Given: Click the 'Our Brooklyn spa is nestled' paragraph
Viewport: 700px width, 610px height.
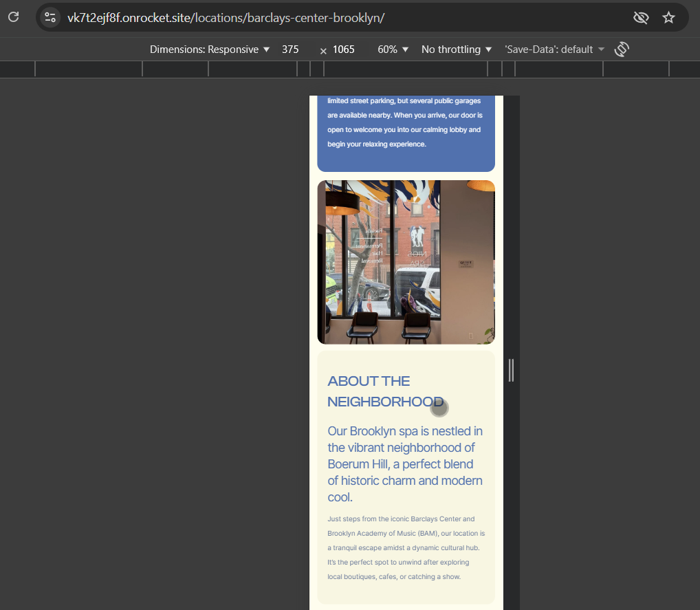Looking at the screenshot, I should pos(406,464).
